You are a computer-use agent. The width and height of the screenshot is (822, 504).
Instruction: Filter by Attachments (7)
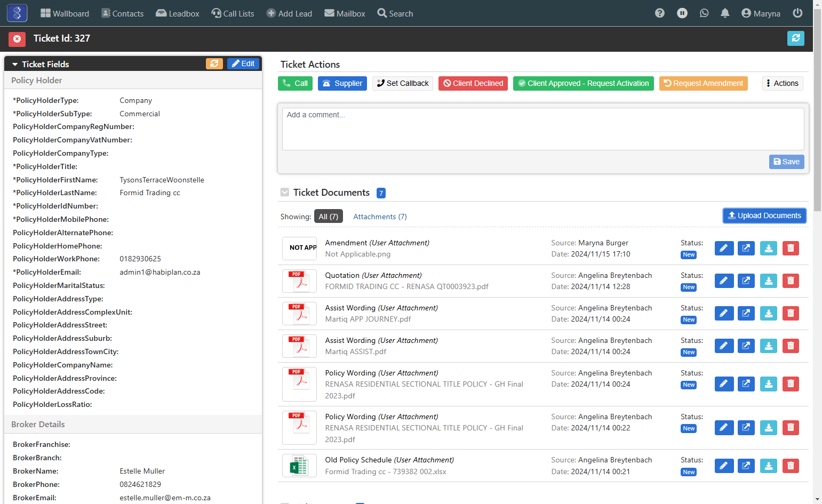coord(380,217)
